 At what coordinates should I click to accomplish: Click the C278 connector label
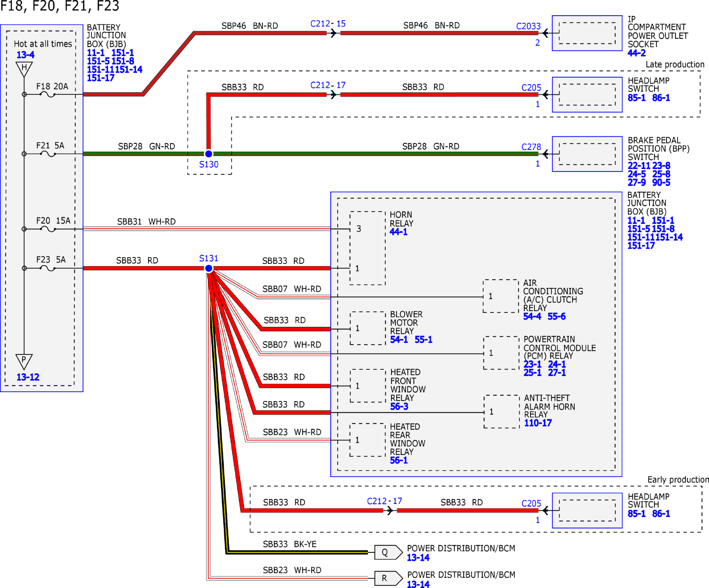coord(531,147)
